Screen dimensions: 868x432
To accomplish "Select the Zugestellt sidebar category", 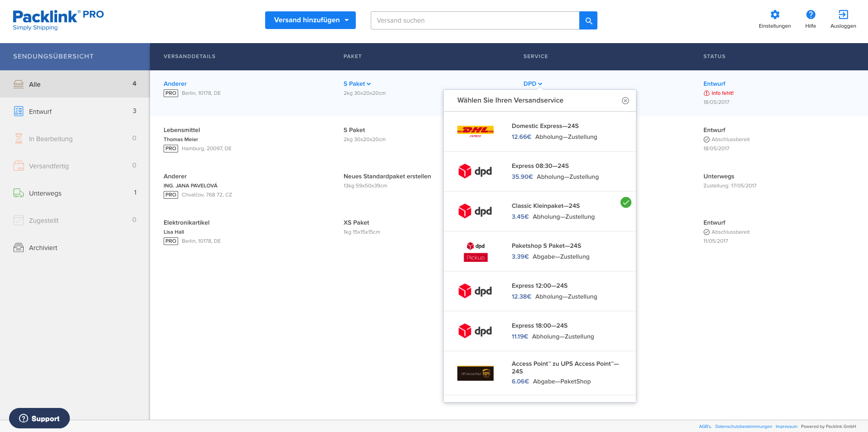I will [75, 220].
